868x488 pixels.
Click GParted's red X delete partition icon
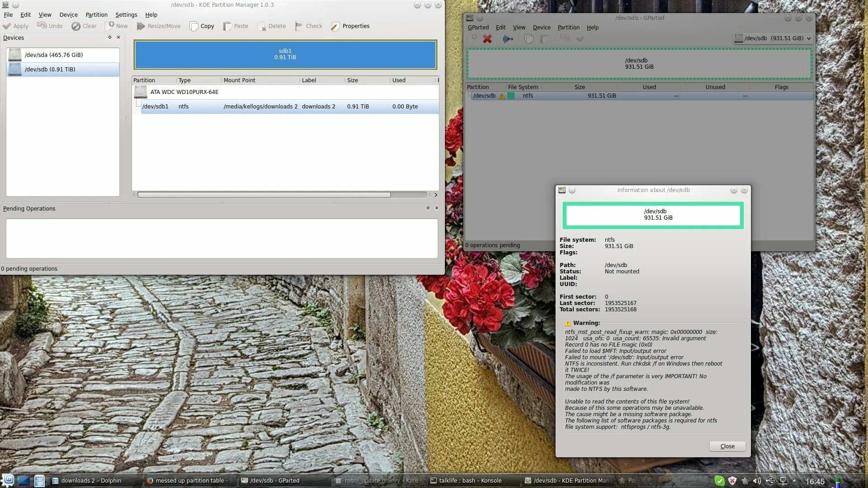click(487, 39)
